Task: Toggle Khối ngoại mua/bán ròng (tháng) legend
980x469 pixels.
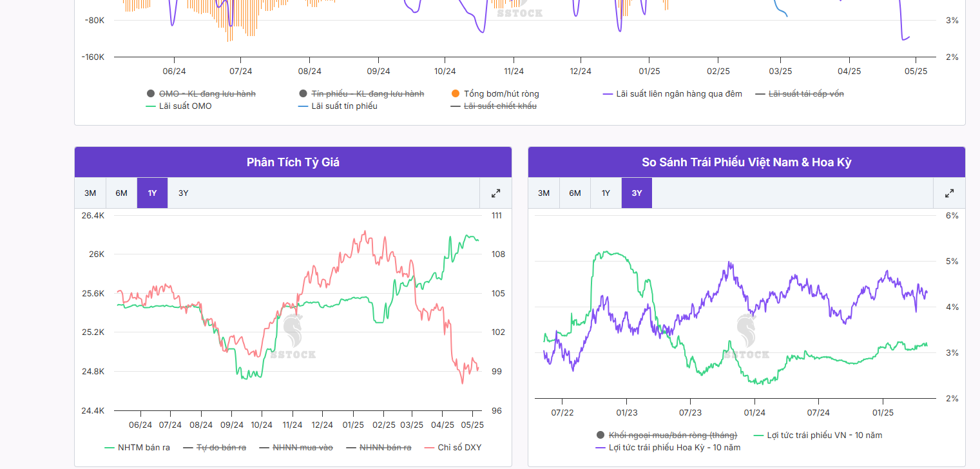Action: click(x=672, y=436)
